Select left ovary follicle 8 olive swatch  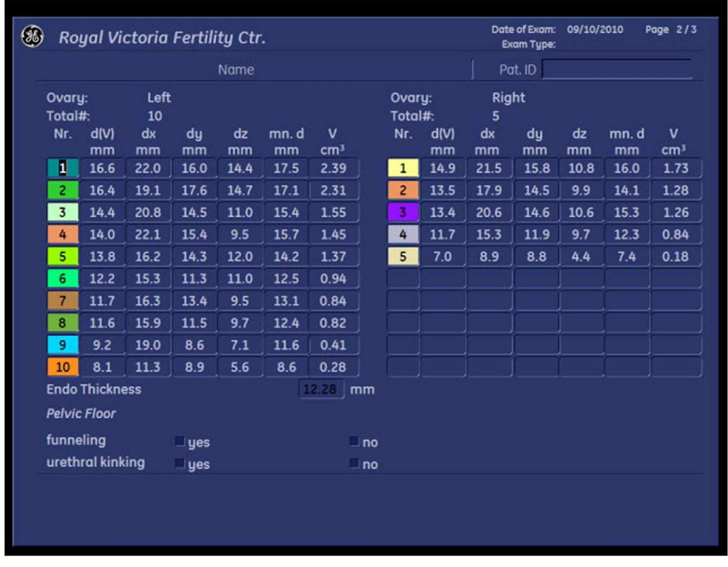click(x=63, y=323)
